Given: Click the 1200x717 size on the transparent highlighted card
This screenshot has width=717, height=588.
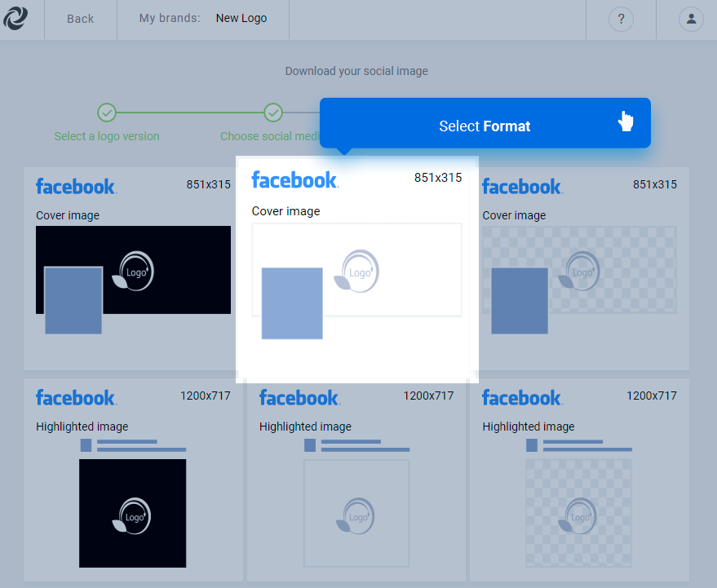Looking at the screenshot, I should point(652,396).
